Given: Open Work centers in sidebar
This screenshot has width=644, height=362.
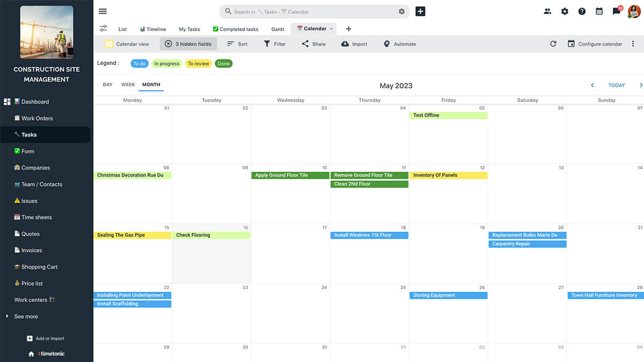Looking at the screenshot, I should tap(35, 300).
